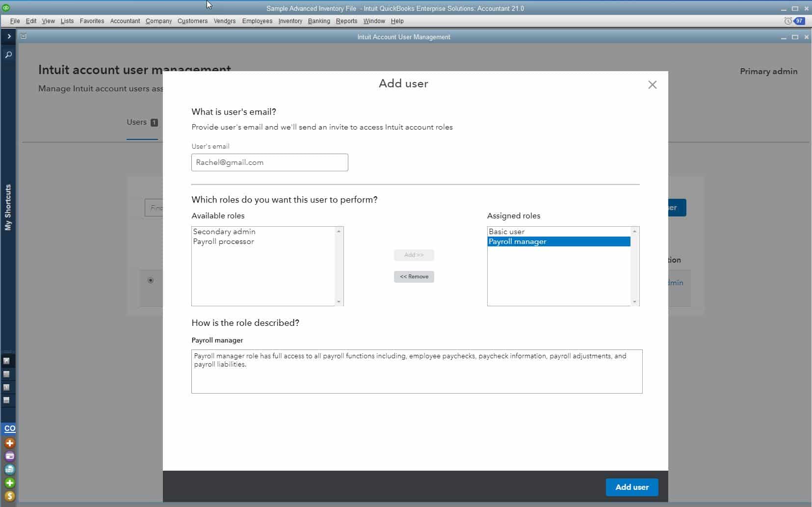Open the Window menu

pos(374,21)
